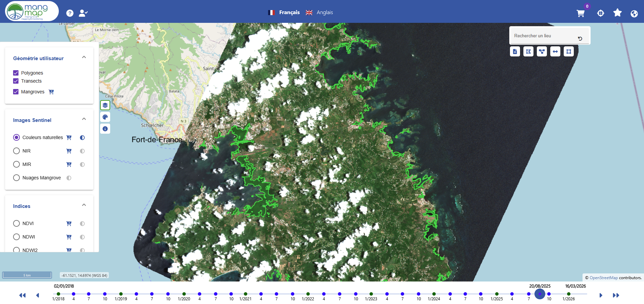
Task: Open the OpenStreetMap attribution link
Action: point(603,278)
